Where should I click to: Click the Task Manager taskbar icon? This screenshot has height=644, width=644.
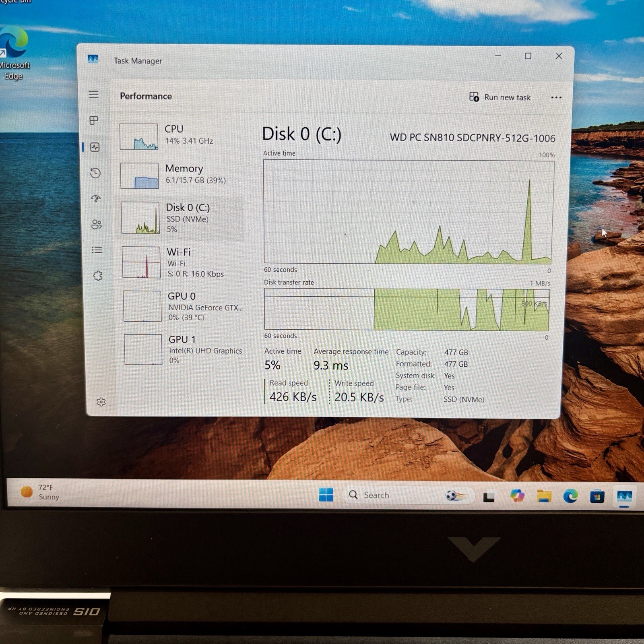tap(624, 496)
